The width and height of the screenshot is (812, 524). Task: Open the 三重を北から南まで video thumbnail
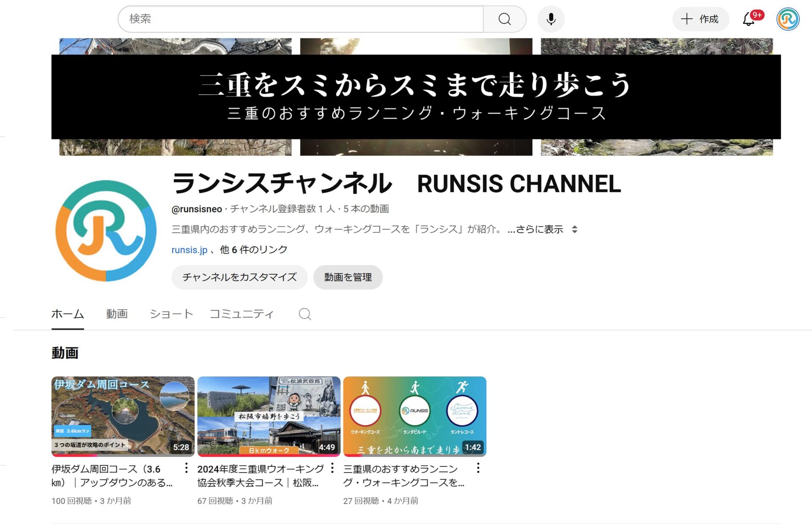415,417
